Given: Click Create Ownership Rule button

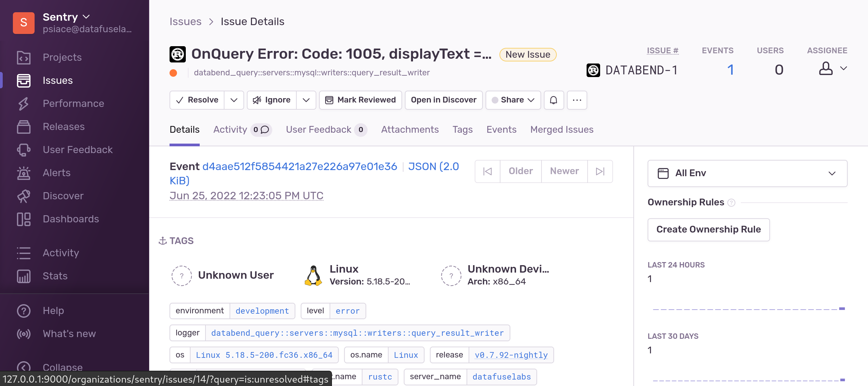Looking at the screenshot, I should click(708, 229).
